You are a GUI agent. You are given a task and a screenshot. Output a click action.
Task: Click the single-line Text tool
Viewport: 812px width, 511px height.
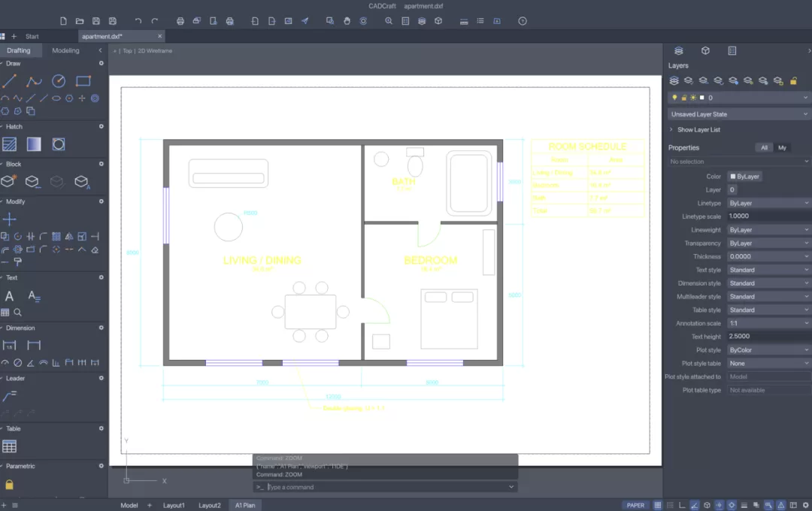[9, 296]
